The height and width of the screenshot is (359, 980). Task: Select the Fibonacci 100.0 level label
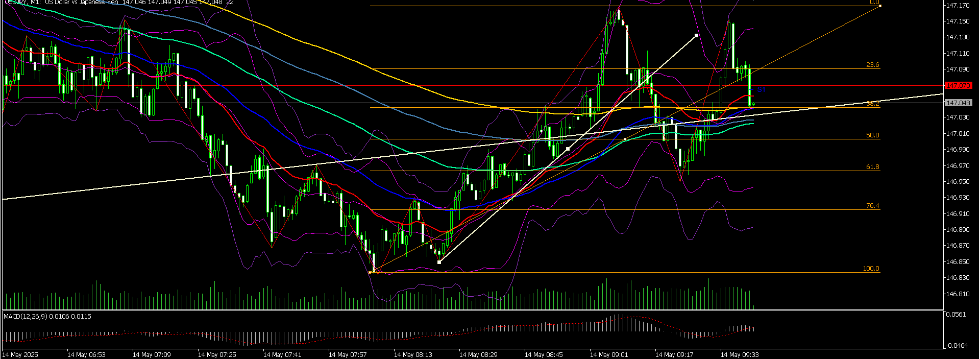tap(871, 269)
